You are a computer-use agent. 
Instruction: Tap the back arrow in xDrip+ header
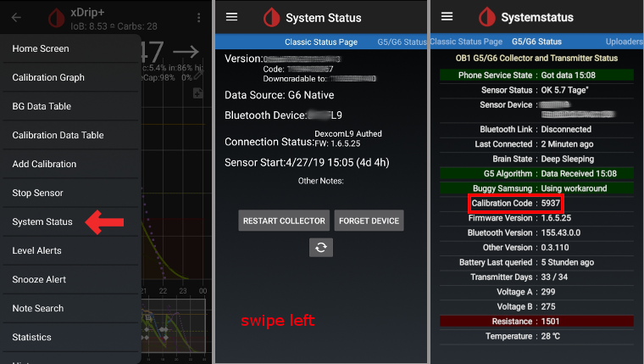(x=16, y=17)
